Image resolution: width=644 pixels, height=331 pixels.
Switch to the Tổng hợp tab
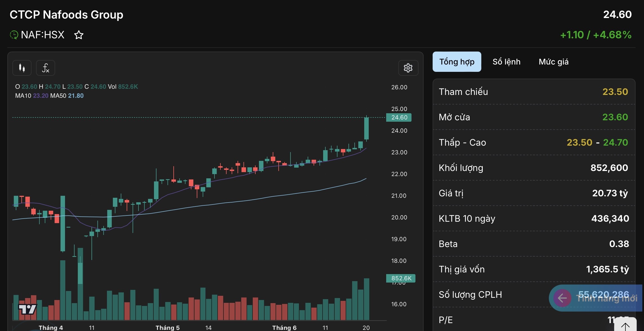point(457,62)
